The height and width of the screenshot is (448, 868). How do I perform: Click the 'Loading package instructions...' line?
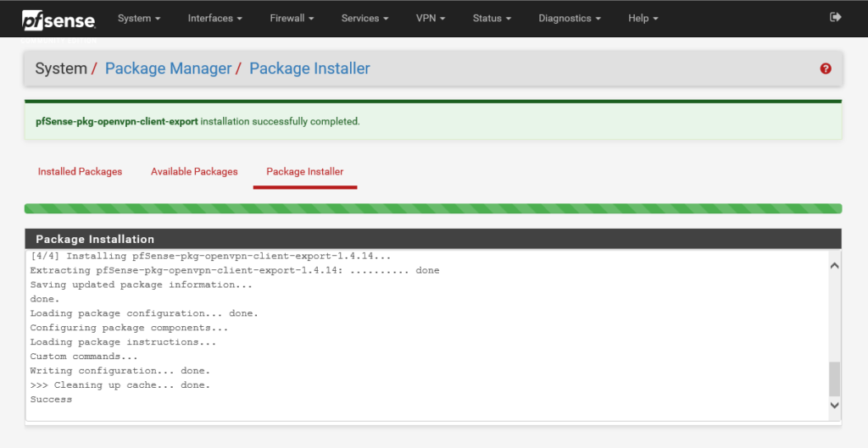tap(123, 342)
